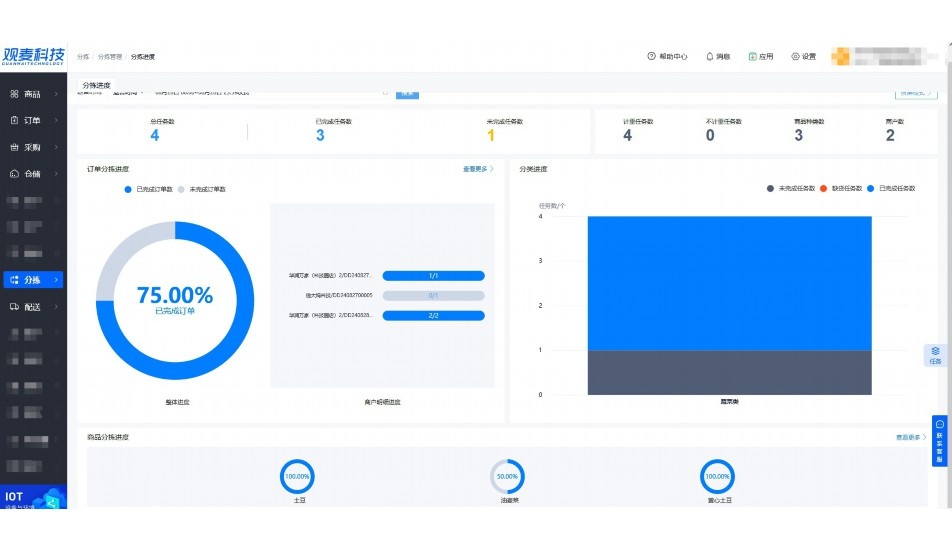Click the green 应用 apps icon
Image resolution: width=952 pixels, height=551 pixels.
pos(753,56)
